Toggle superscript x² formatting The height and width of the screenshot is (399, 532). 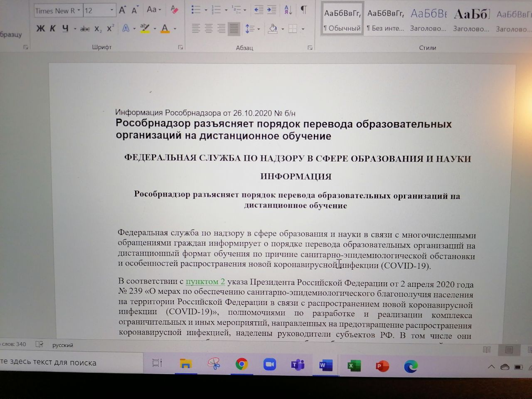pyautogui.click(x=110, y=29)
